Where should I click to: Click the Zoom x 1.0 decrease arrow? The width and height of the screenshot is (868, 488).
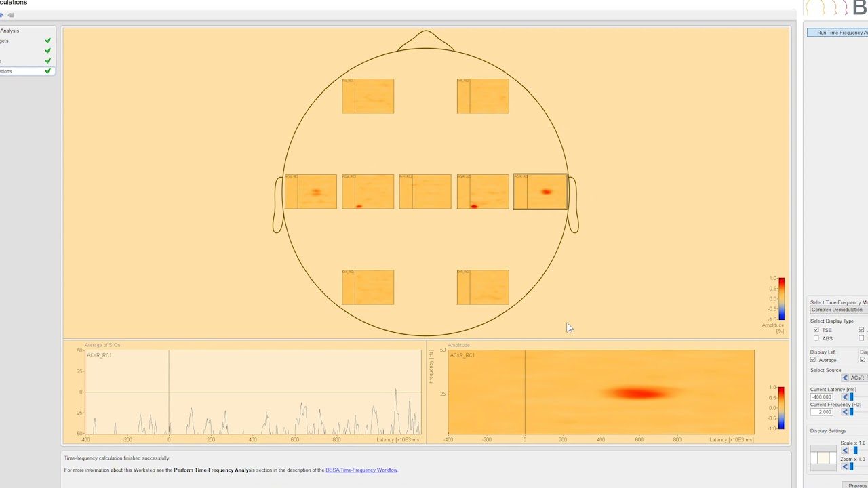click(x=845, y=467)
